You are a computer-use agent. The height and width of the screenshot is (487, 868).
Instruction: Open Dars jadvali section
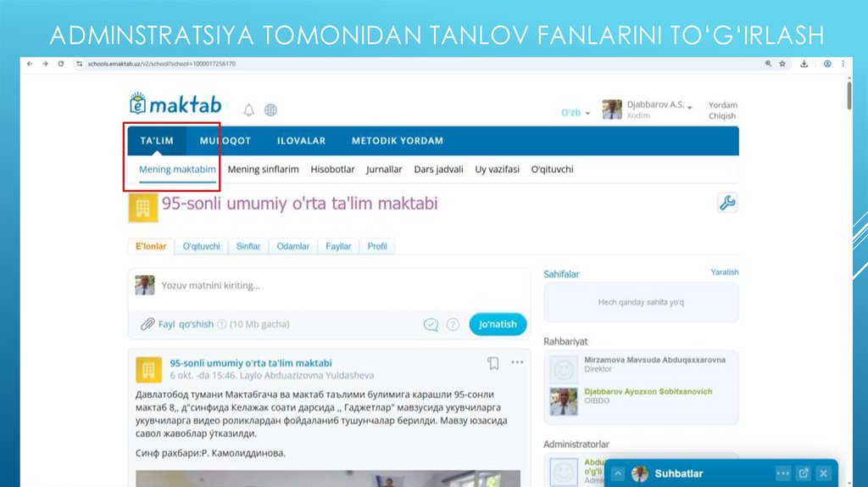438,170
